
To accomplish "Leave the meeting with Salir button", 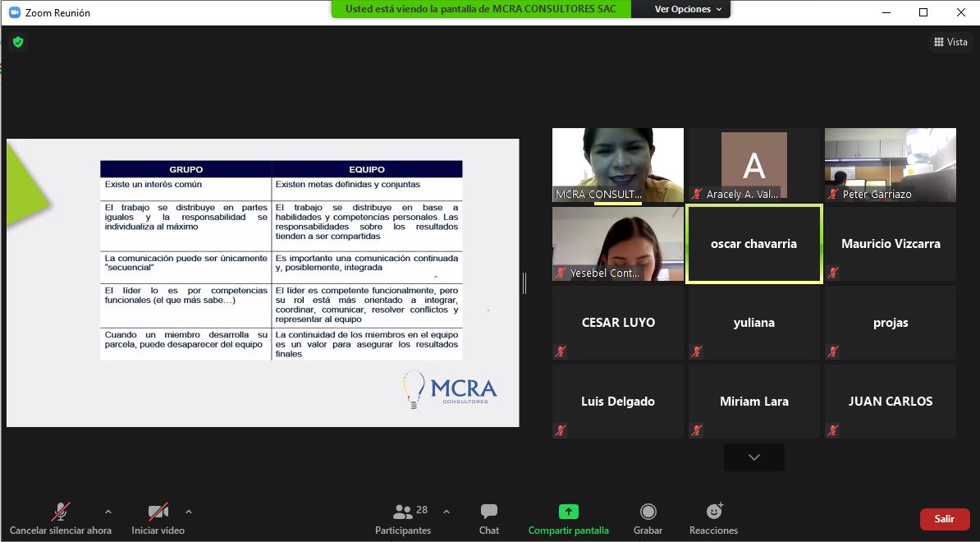I will tap(944, 518).
